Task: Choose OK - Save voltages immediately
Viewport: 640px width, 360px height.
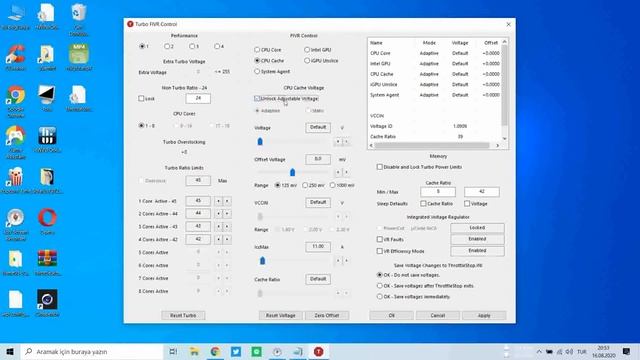Action: (x=380, y=297)
